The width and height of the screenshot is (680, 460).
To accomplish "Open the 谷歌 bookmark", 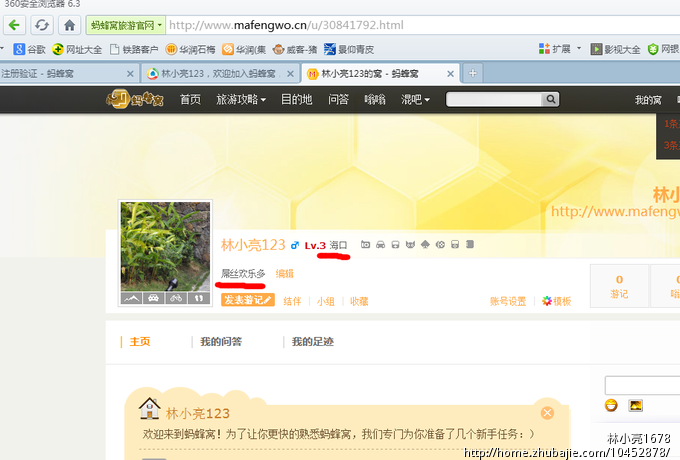I will (x=29, y=49).
